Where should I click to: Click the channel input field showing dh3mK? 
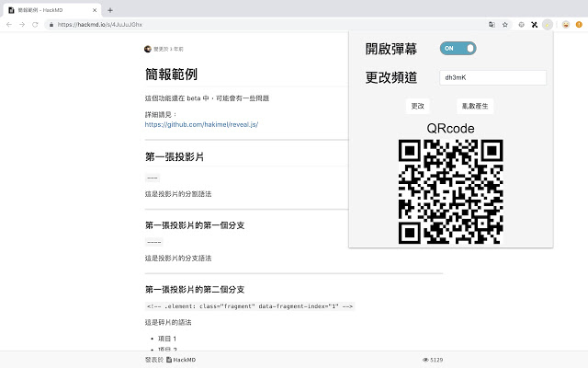492,77
